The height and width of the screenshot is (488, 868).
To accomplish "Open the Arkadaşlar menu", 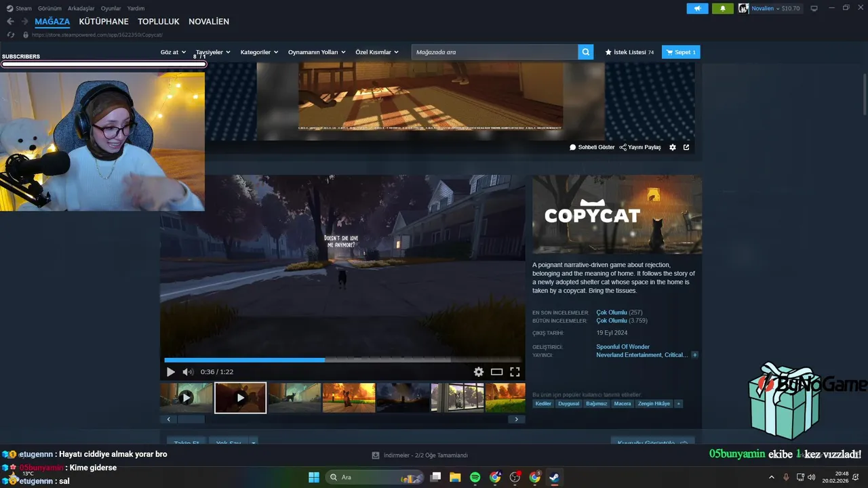I will (81, 8).
